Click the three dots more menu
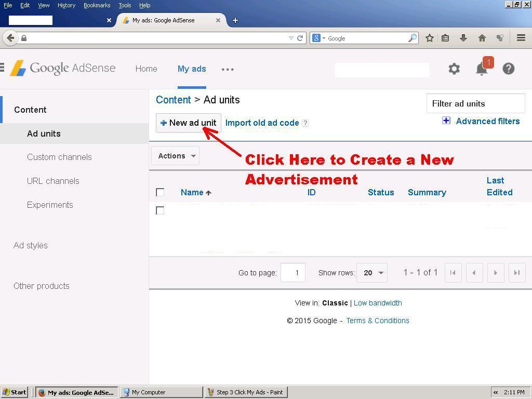 point(228,69)
